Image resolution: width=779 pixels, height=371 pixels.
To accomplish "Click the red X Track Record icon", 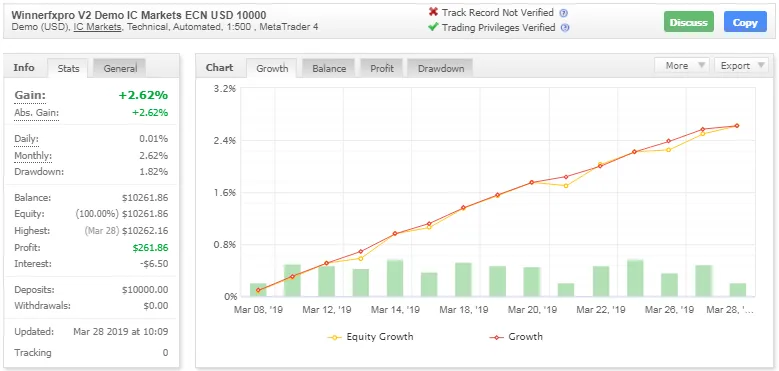I will coord(433,12).
